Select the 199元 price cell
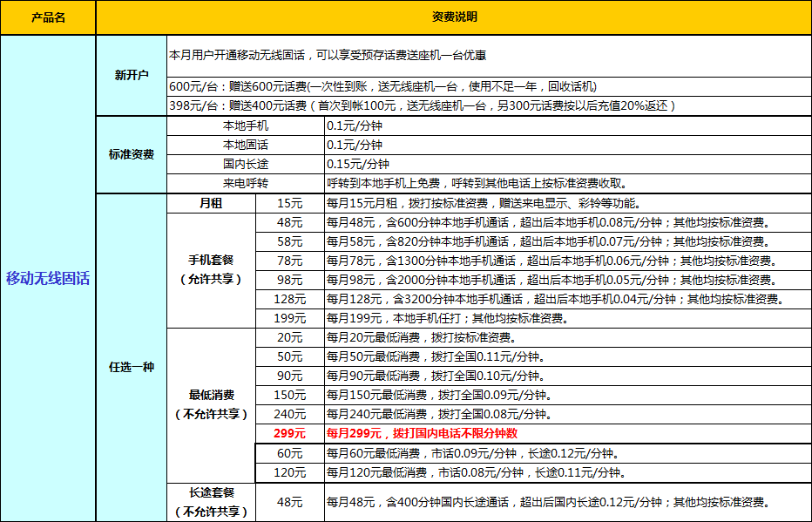812x522 pixels. pyautogui.click(x=290, y=318)
